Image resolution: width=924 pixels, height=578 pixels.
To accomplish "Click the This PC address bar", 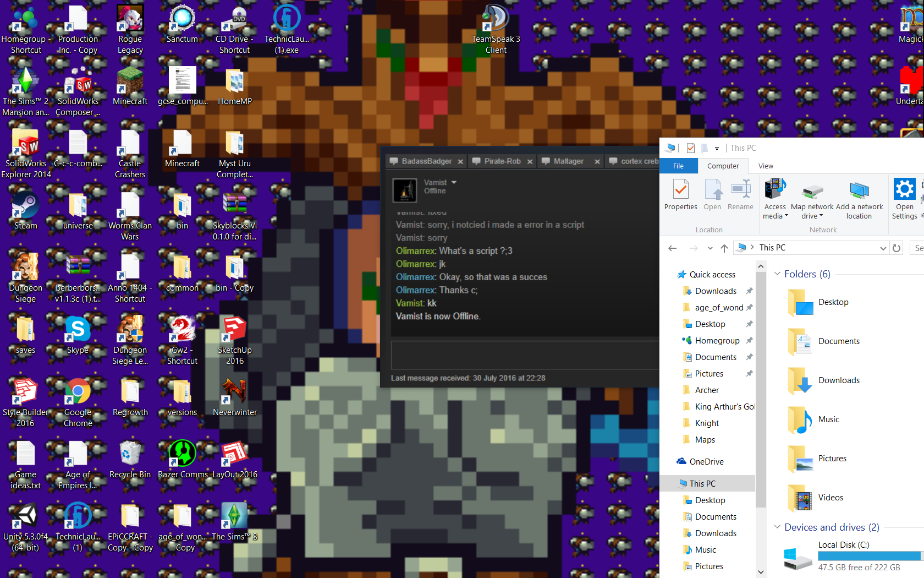I will [811, 248].
